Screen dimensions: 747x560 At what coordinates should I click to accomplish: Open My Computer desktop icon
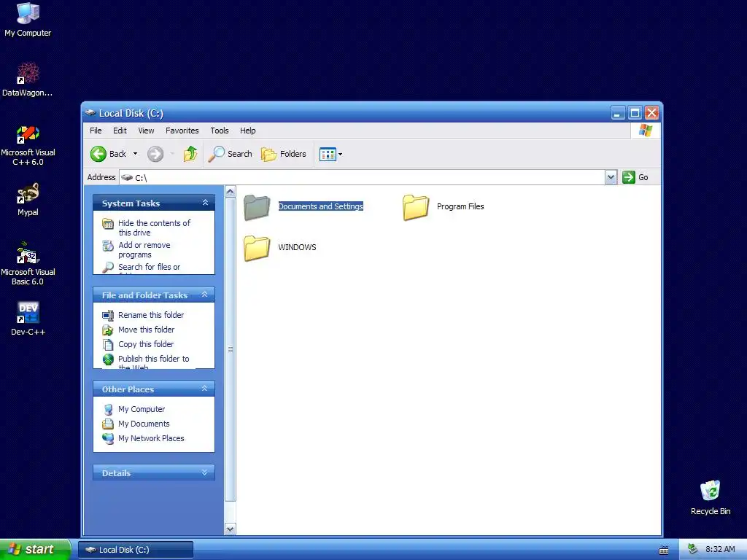28,20
